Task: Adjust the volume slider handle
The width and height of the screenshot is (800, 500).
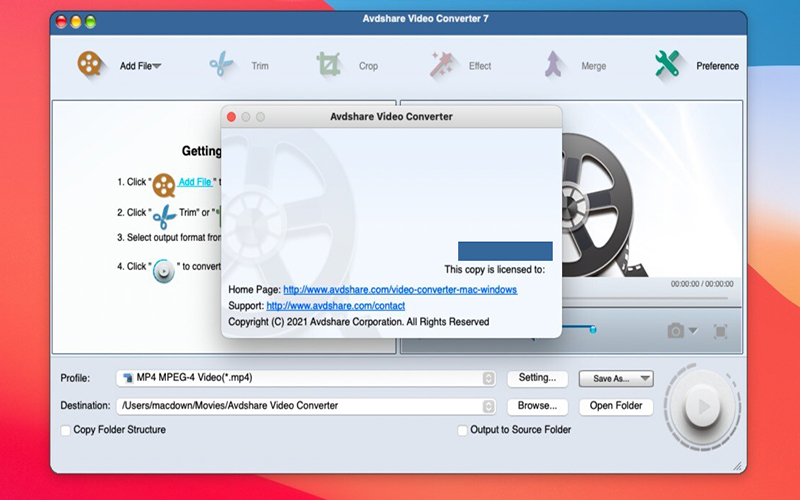Action: pos(593,330)
